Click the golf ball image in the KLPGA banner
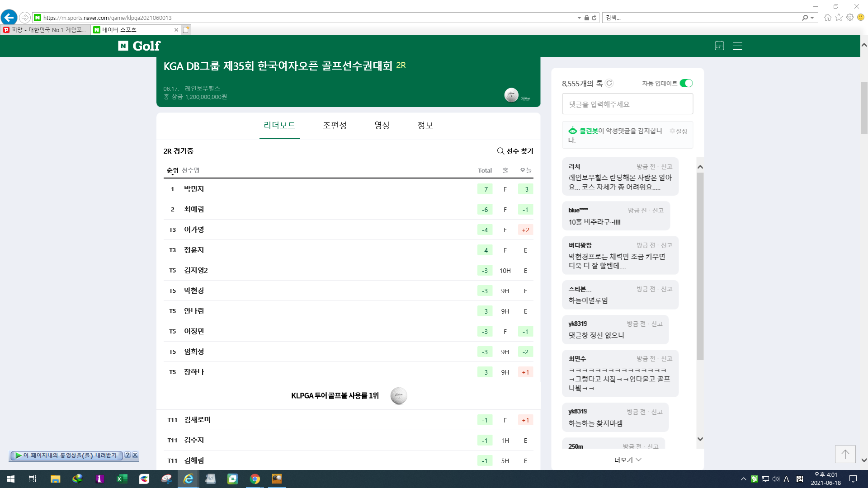This screenshot has width=868, height=488. (399, 396)
